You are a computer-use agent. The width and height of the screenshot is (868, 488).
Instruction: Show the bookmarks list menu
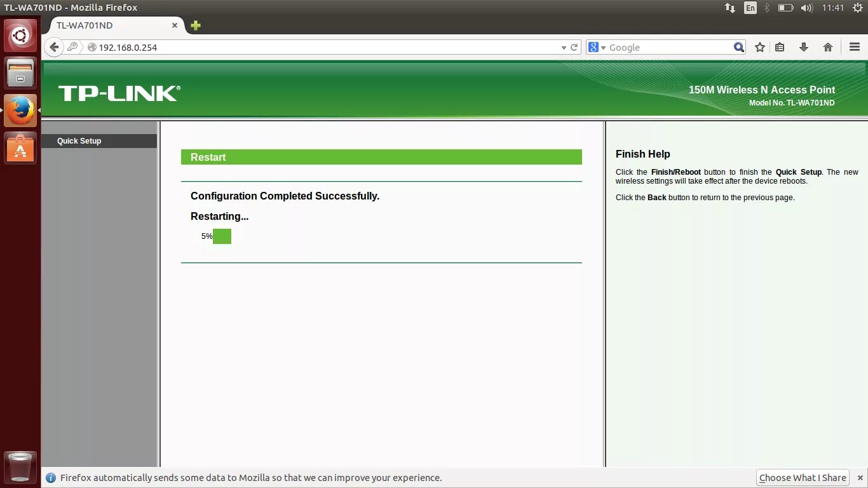point(780,48)
